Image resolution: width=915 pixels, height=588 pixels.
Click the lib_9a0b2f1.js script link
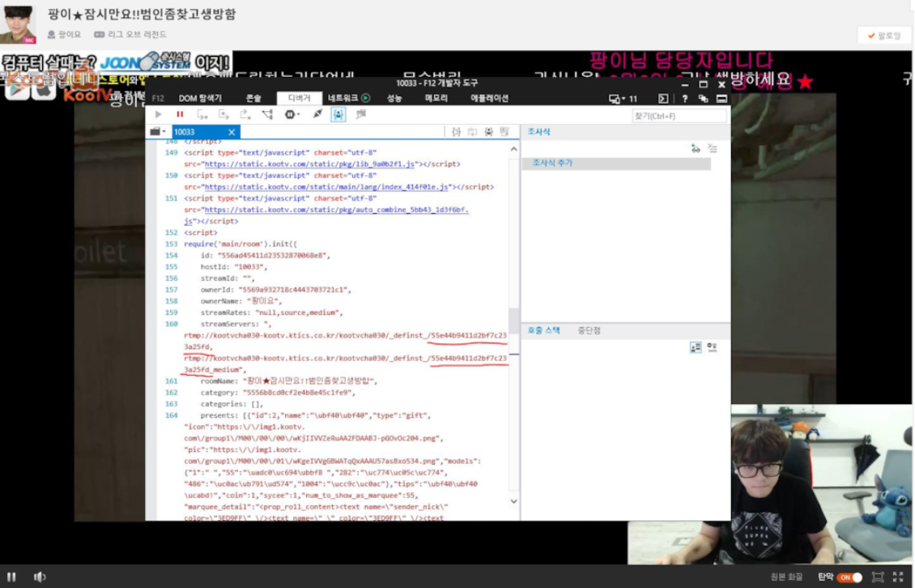(309, 164)
